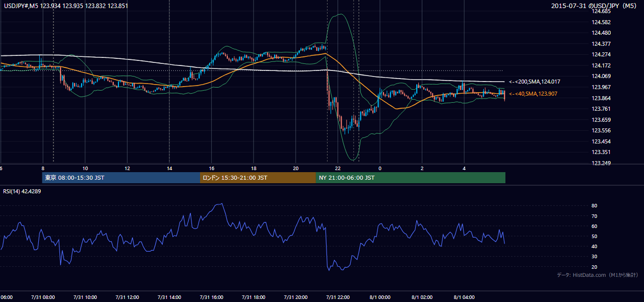Click price axis label 124.172
Viewport: 644px width, 302px height.
click(x=602, y=65)
